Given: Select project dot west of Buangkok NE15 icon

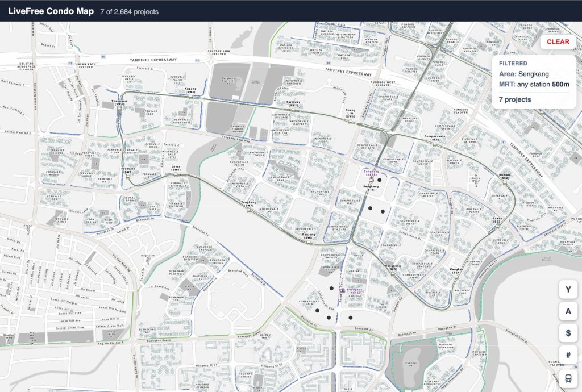Looking at the screenshot, I should [331, 288].
